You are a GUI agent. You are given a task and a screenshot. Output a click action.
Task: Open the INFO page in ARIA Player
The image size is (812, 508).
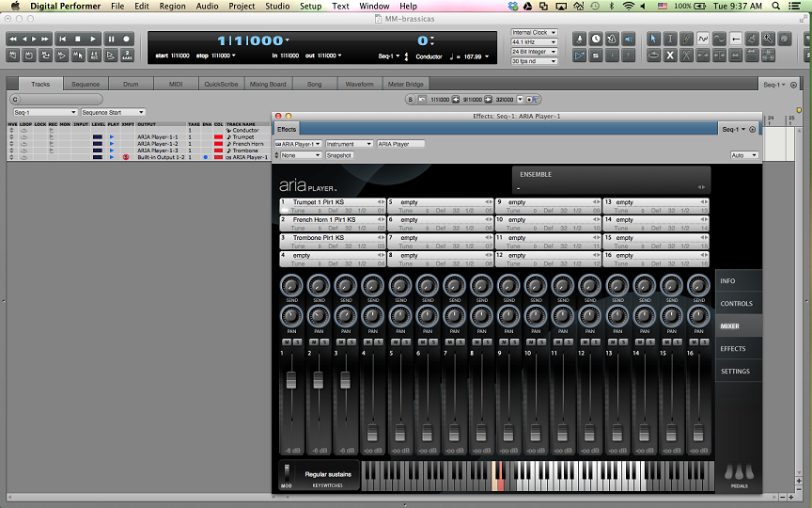[739, 280]
